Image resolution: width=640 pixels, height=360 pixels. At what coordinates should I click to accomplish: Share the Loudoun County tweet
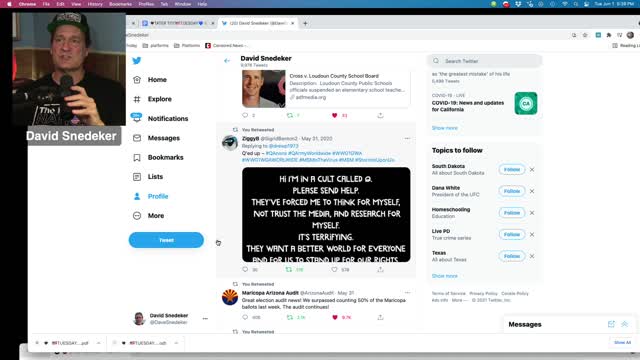click(x=380, y=116)
